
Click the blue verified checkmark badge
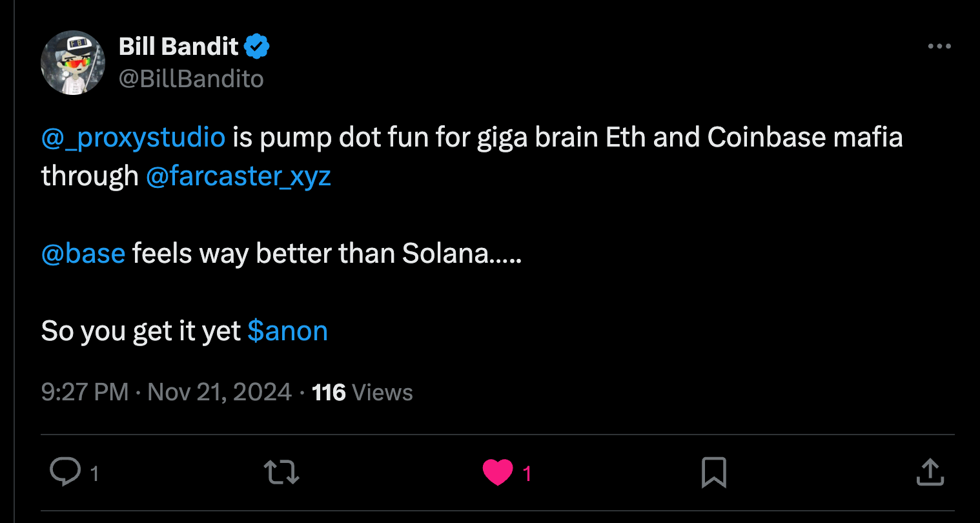pos(257,46)
